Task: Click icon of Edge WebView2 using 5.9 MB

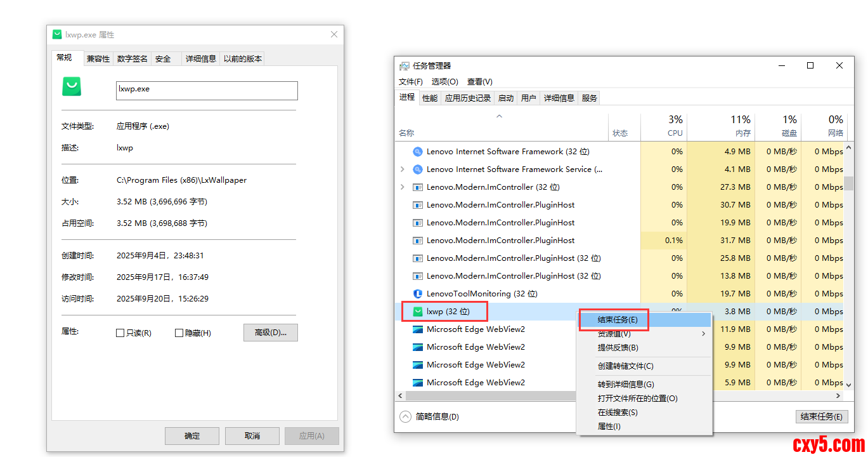Action: point(417,383)
